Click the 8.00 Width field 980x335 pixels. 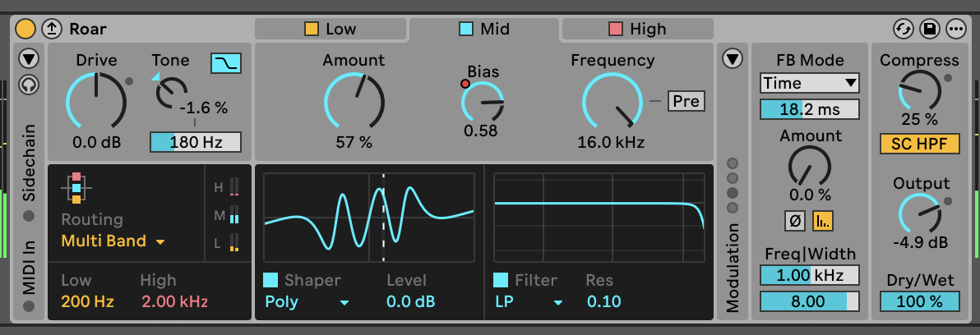(810, 302)
